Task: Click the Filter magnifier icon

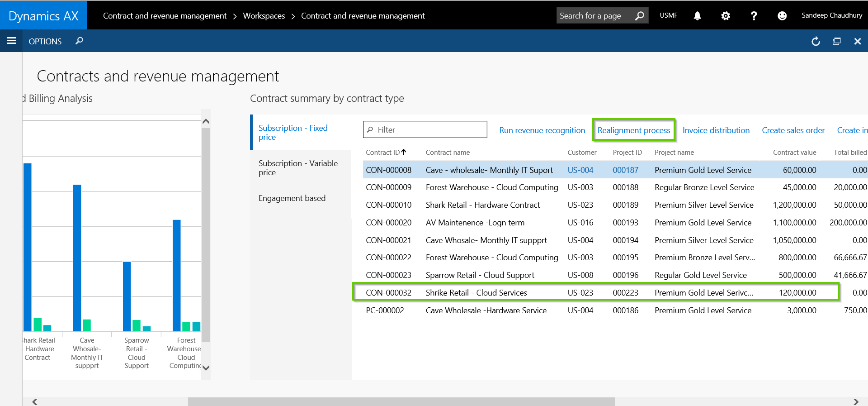Action: pos(370,130)
